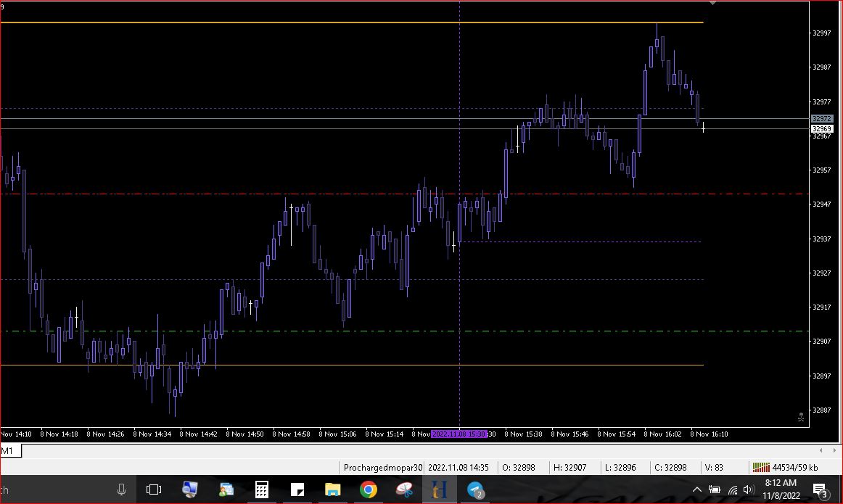The image size is (843, 504).
Task: Click the volume value V: 83
Action: pos(714,468)
